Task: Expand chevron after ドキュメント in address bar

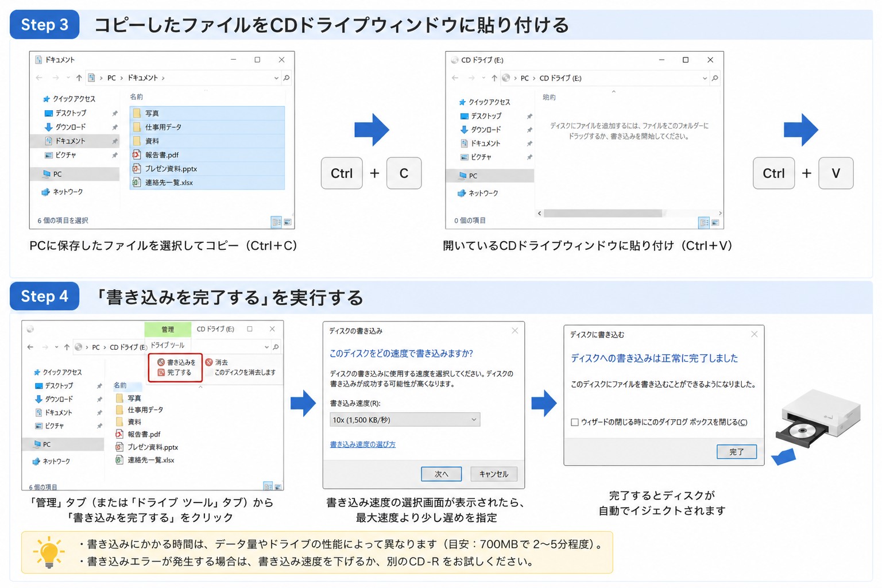Action: point(163,78)
